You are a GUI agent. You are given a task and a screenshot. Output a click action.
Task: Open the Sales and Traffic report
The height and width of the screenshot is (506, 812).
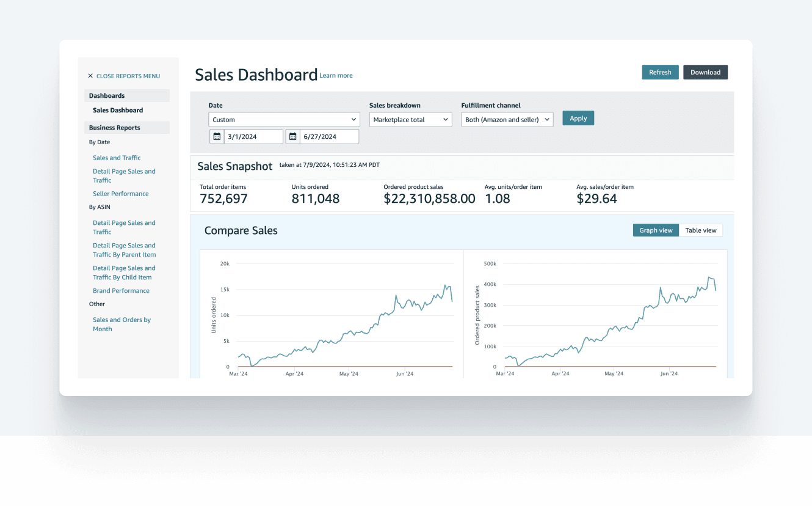point(117,158)
